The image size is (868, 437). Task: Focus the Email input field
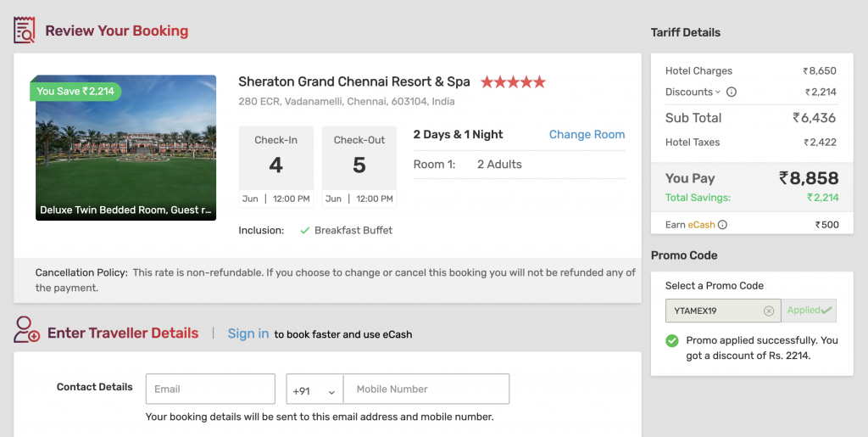coord(210,389)
